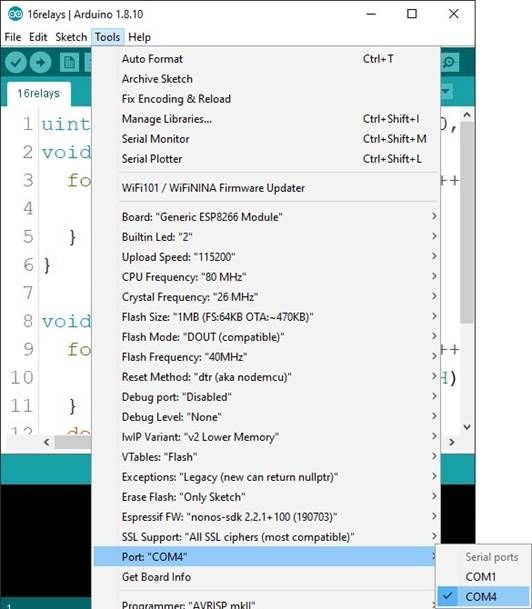Toggle the checked COM4 serial port
This screenshot has width=532, height=609.
click(483, 597)
